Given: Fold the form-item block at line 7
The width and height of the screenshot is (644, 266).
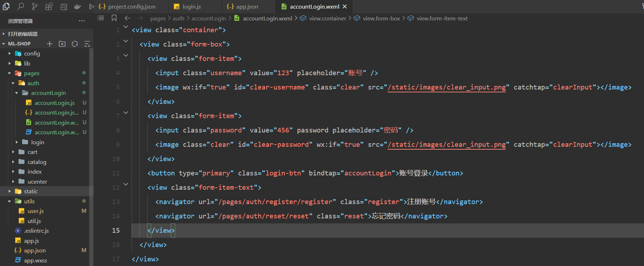Looking at the screenshot, I should coord(126,112).
